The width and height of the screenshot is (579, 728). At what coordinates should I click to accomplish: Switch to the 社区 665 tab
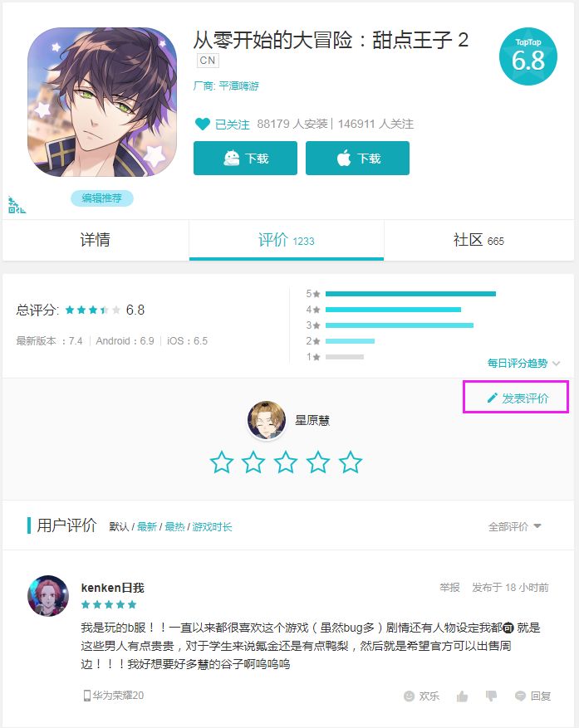pyautogui.click(x=478, y=240)
